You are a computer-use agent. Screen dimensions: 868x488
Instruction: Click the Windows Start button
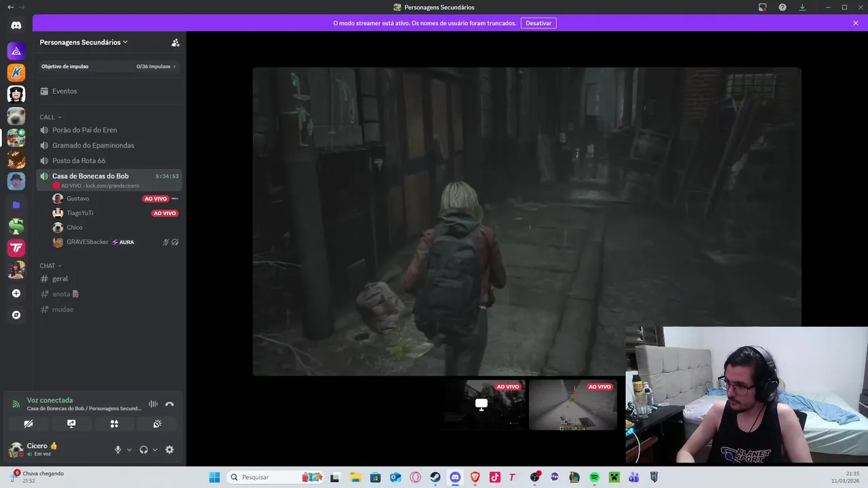(x=214, y=477)
